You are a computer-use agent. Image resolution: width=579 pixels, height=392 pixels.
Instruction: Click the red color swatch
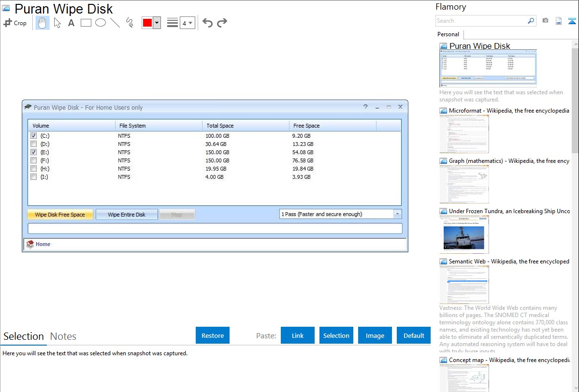(x=147, y=23)
